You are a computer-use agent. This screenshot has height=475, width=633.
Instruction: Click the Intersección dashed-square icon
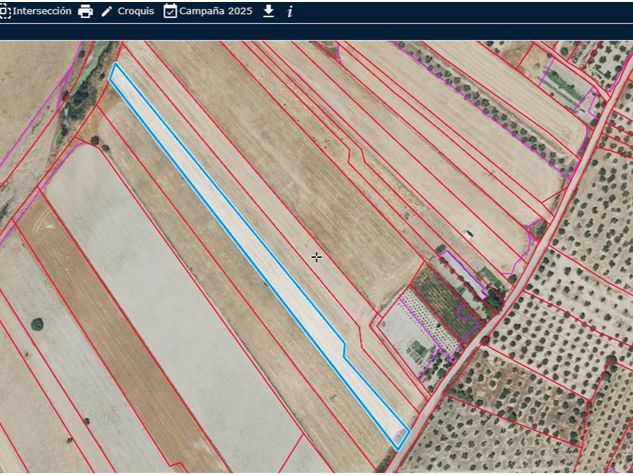[x=5, y=11]
